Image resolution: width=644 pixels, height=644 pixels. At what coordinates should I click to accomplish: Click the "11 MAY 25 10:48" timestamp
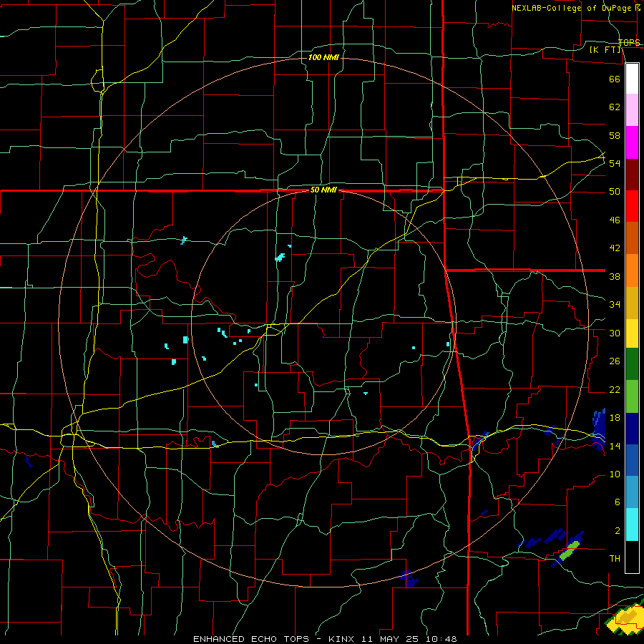pos(409,639)
